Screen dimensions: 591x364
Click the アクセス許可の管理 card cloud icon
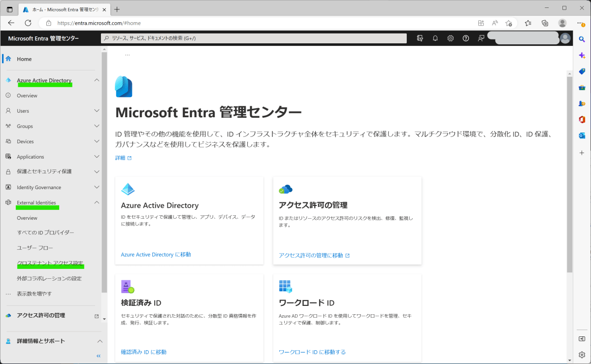coord(286,190)
